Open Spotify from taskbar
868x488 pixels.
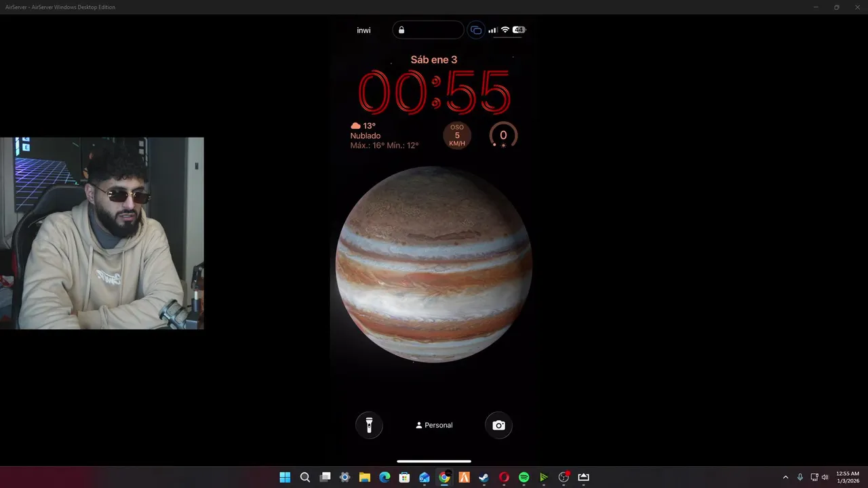pyautogui.click(x=524, y=477)
